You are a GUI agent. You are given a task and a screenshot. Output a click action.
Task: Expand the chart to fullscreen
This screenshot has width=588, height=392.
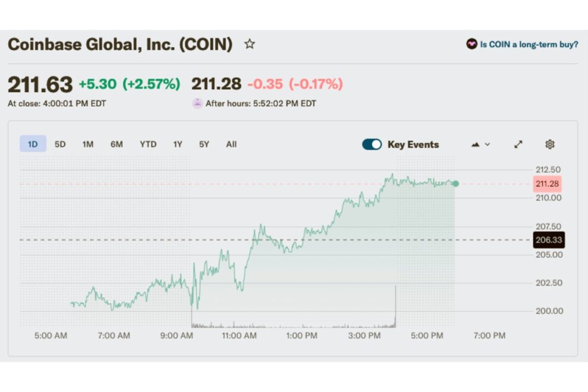(x=518, y=144)
